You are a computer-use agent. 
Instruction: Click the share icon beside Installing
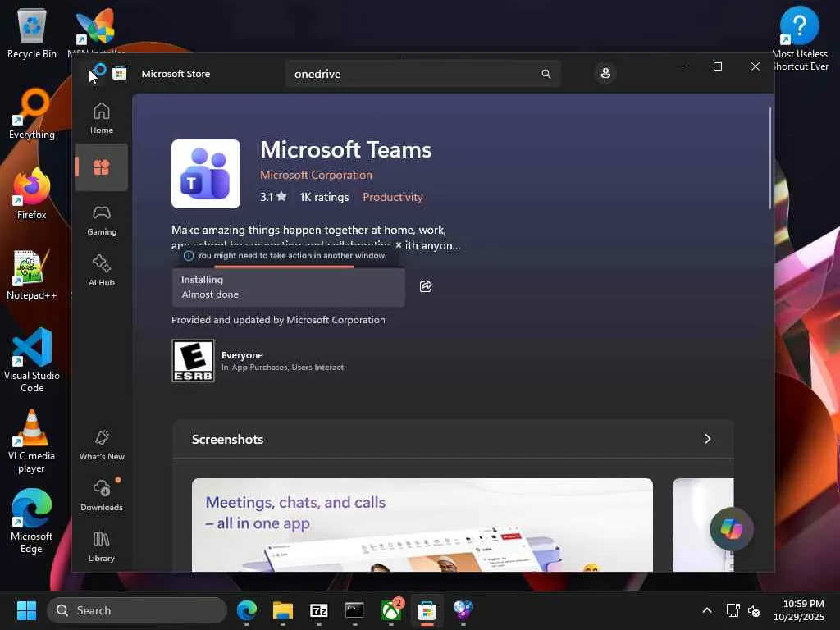426,286
